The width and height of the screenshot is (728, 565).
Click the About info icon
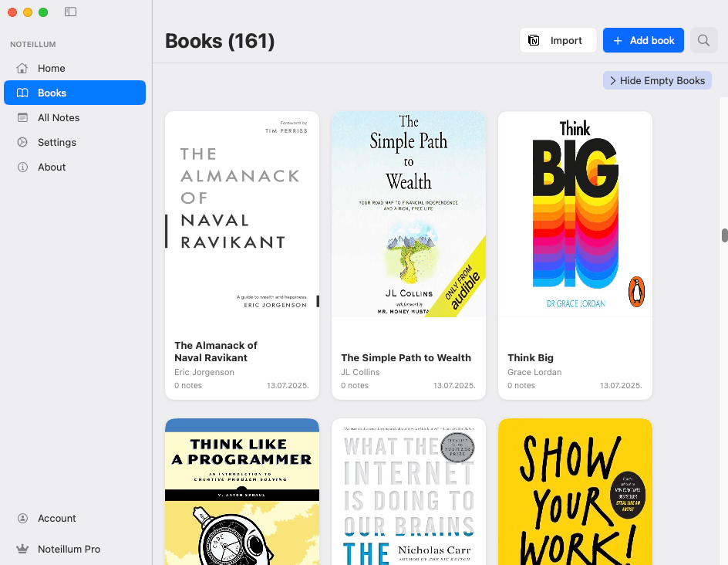point(22,167)
